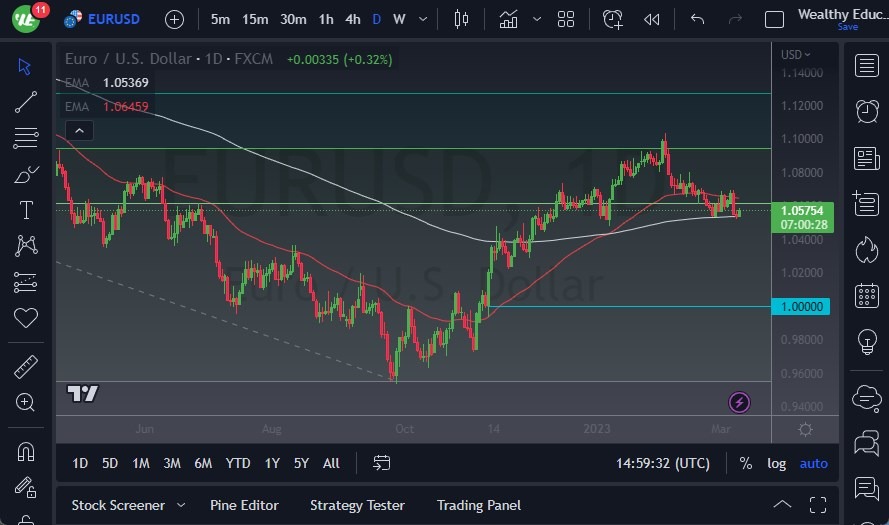Screen dimensions: 889x525
Task: Open the replay rewind icon
Action: pos(652,19)
